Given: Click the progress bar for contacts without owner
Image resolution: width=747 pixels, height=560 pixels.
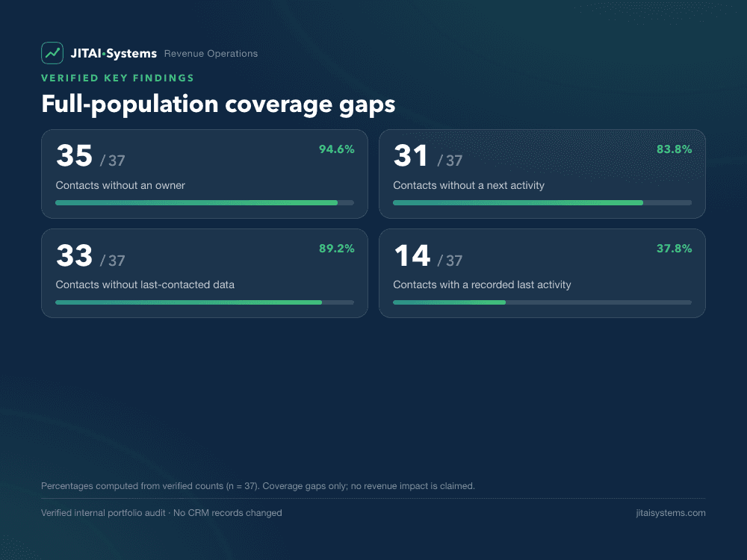Looking at the screenshot, I should pos(205,203).
